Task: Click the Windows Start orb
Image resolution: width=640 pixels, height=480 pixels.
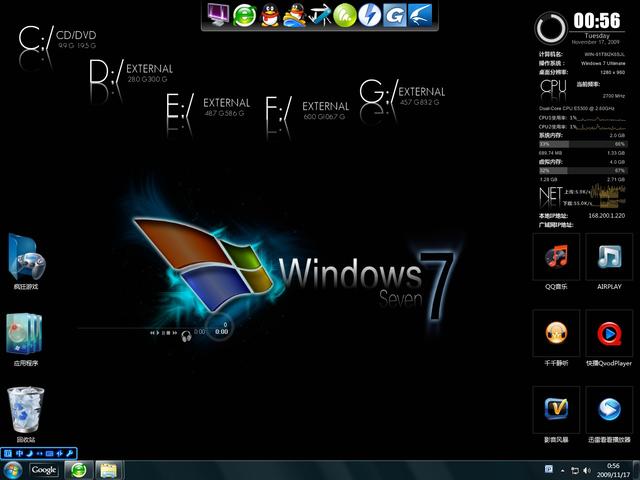Action: pyautogui.click(x=12, y=470)
